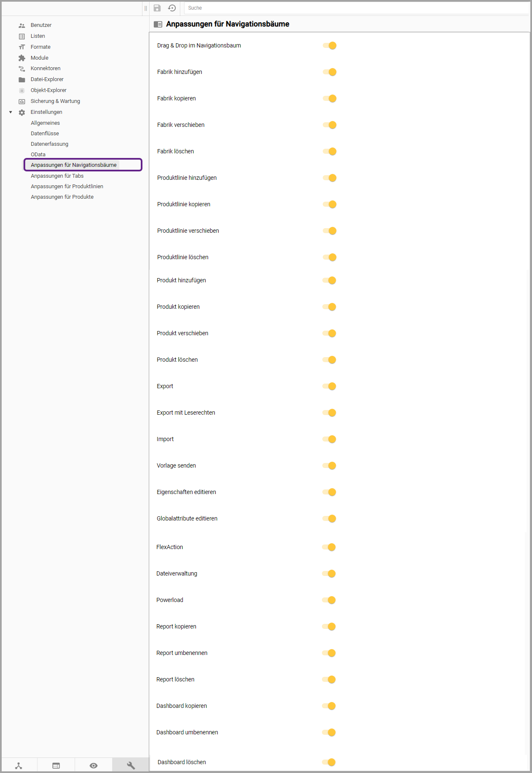The image size is (532, 773).
Task: Turn off Export mit Leserechten toggle
Action: 329,413
